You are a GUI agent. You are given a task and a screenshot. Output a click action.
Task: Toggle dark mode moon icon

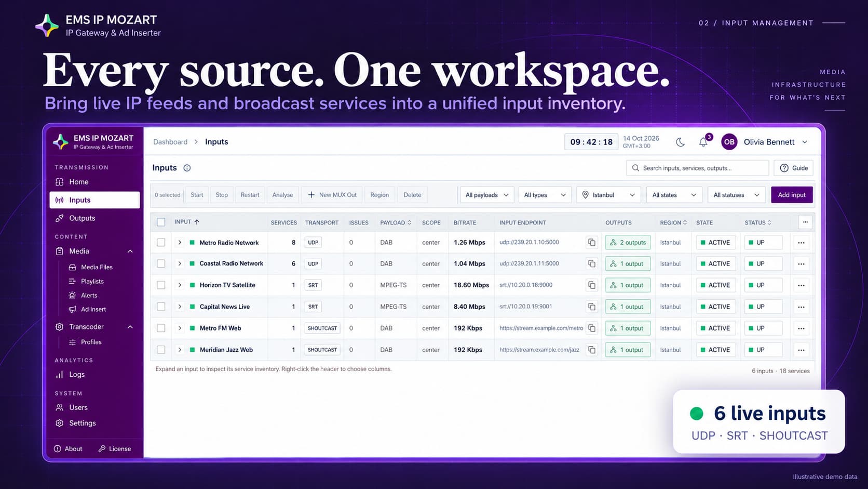coord(680,142)
